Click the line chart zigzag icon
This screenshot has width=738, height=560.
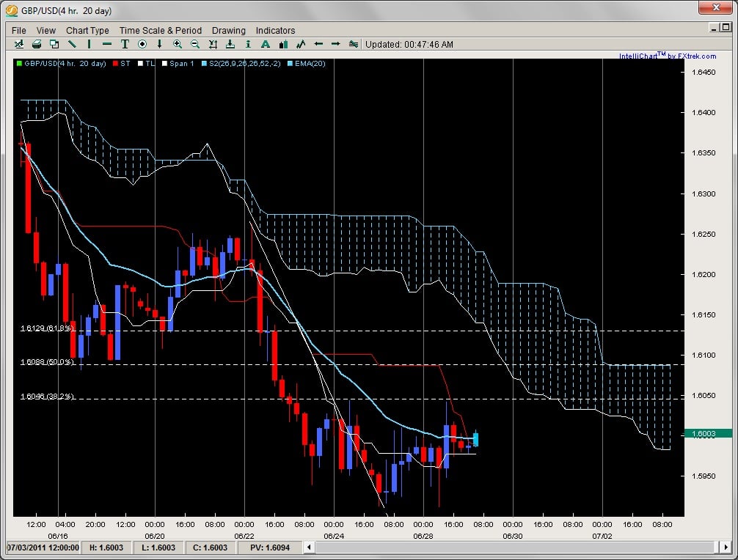tap(301, 44)
